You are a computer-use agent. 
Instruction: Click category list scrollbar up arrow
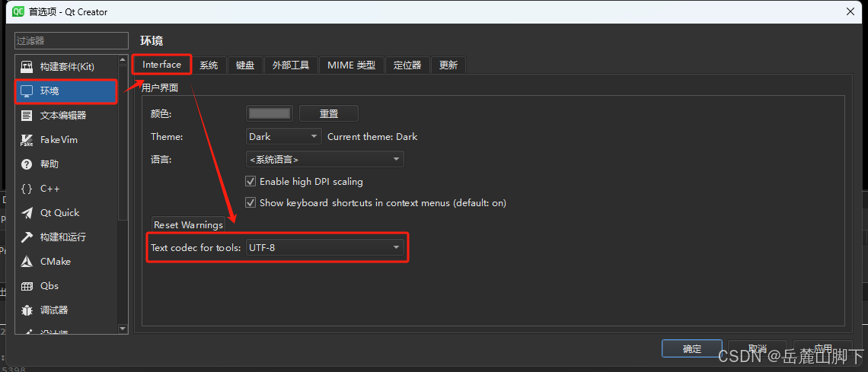click(123, 60)
